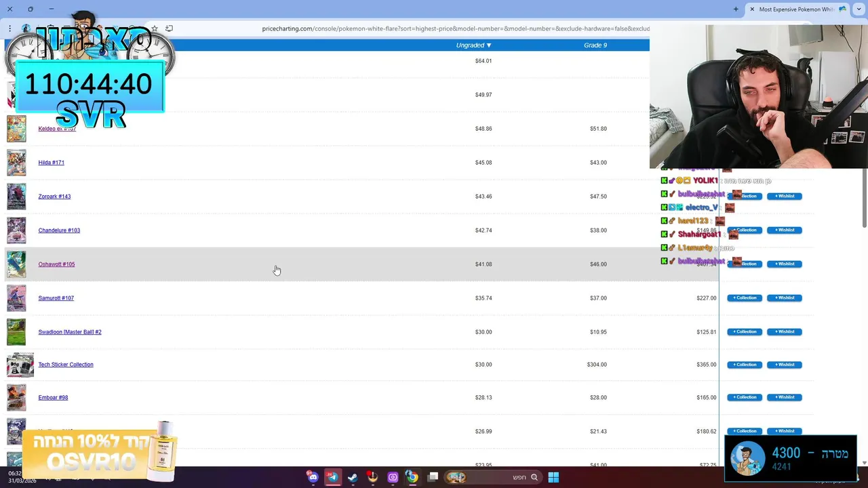This screenshot has width=868, height=488.
Task: Switch to Chrome on the taskbar
Action: click(x=412, y=477)
